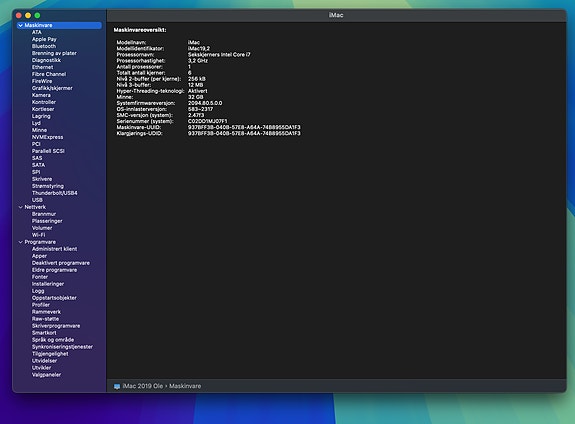The image size is (575, 424).
Task: Open the Valgpaneler entry
Action: (x=46, y=374)
